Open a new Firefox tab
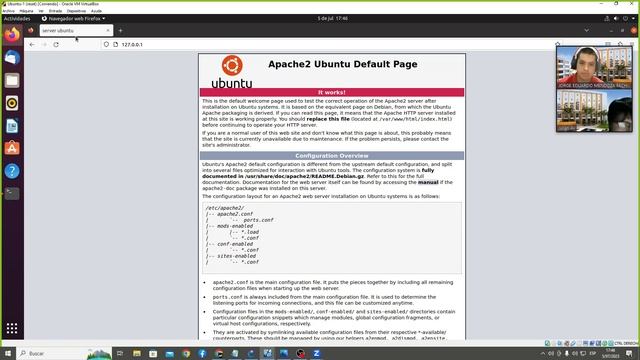Screen dimensions: 640x360 120,31
